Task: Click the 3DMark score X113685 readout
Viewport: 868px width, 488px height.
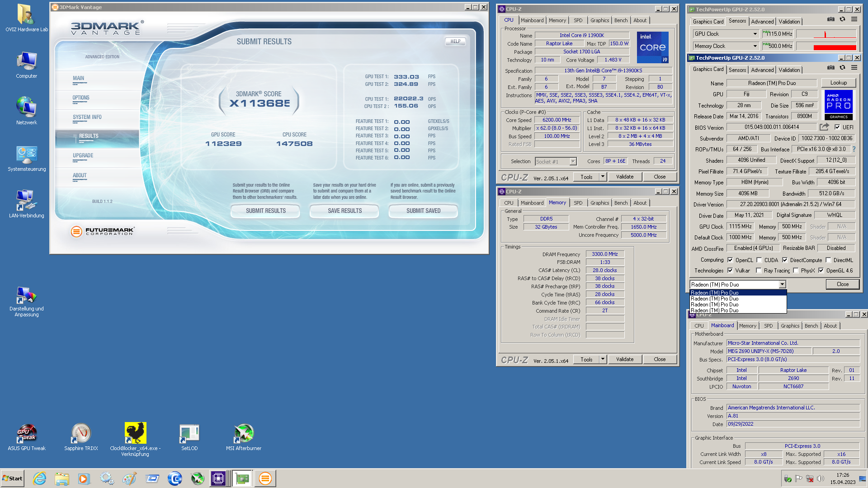Action: click(259, 103)
